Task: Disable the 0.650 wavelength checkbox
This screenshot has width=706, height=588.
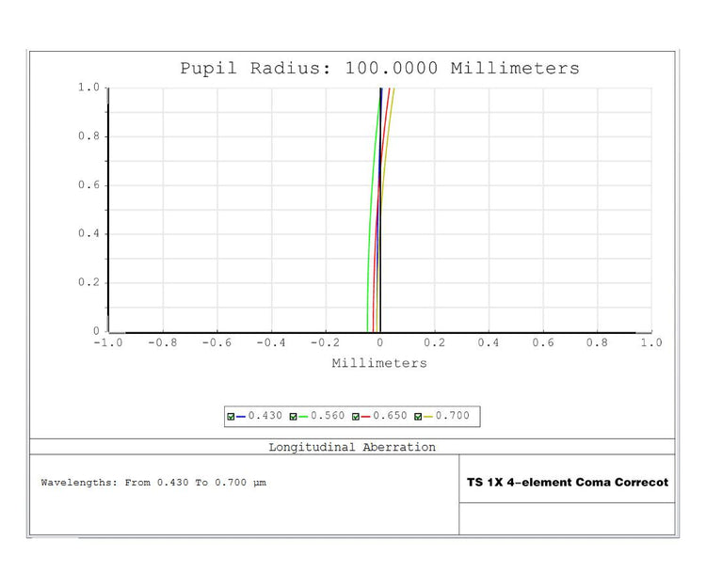Action: tap(356, 416)
